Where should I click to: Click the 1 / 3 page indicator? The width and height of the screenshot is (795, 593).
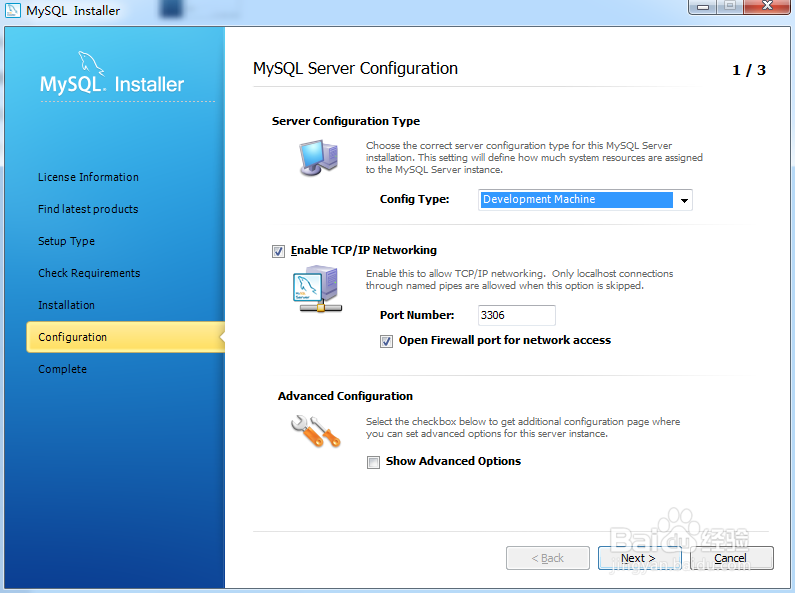pyautogui.click(x=749, y=70)
